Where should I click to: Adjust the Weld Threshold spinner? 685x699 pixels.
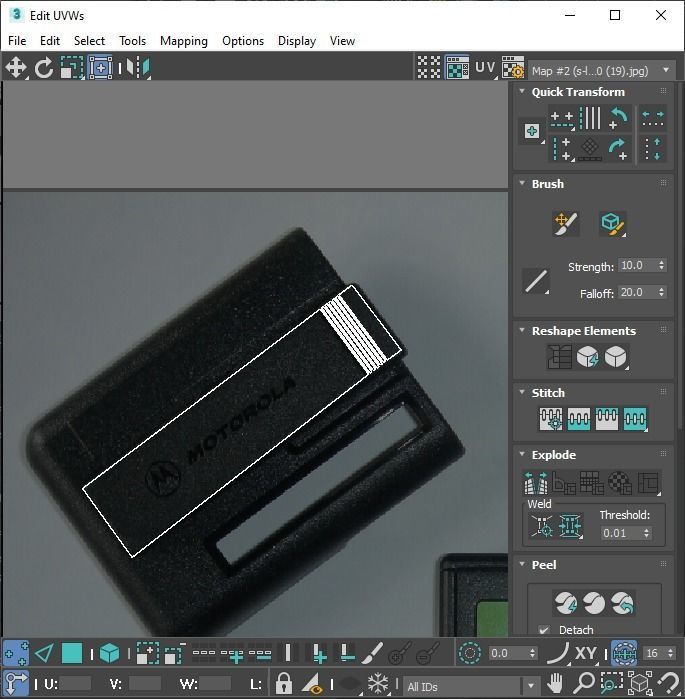(646, 533)
